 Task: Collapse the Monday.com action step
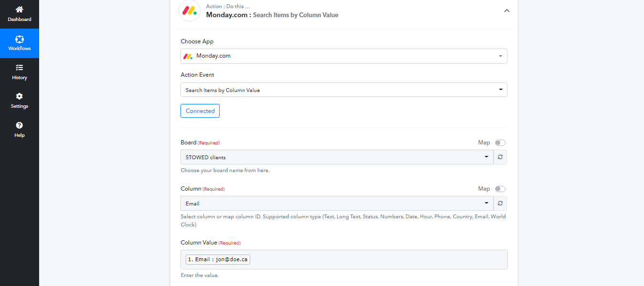[507, 10]
